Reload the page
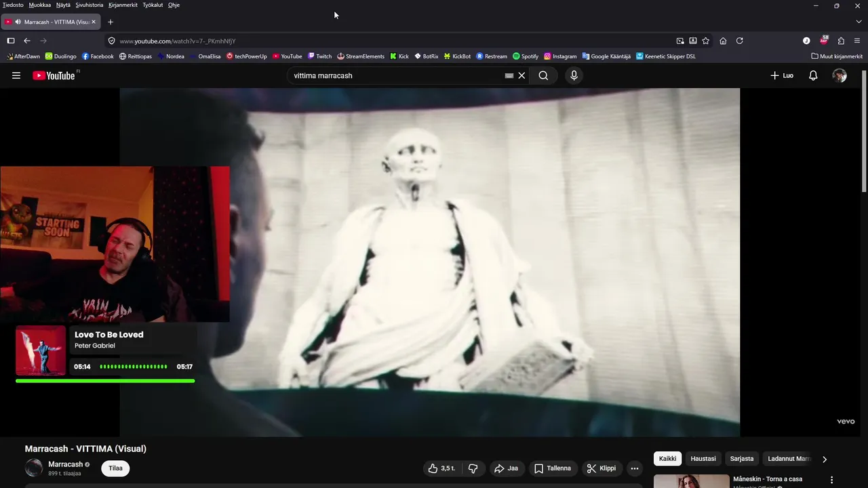This screenshot has width=868, height=488. (740, 41)
